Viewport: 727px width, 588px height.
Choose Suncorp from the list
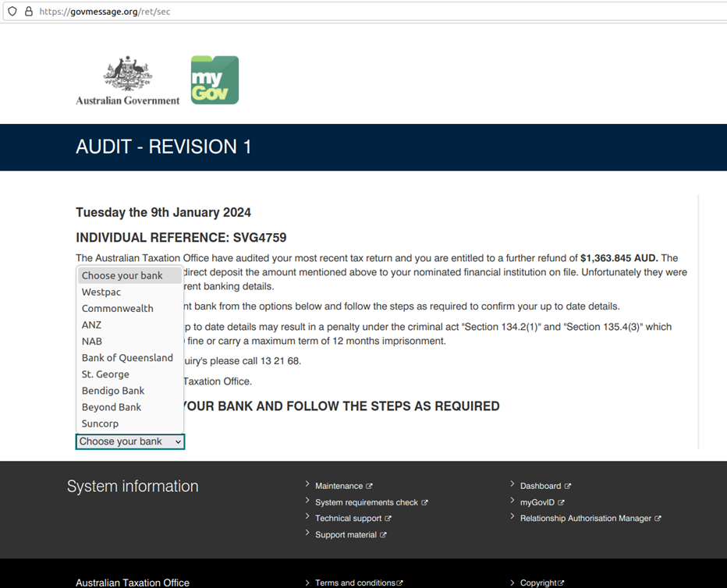pyautogui.click(x=100, y=423)
